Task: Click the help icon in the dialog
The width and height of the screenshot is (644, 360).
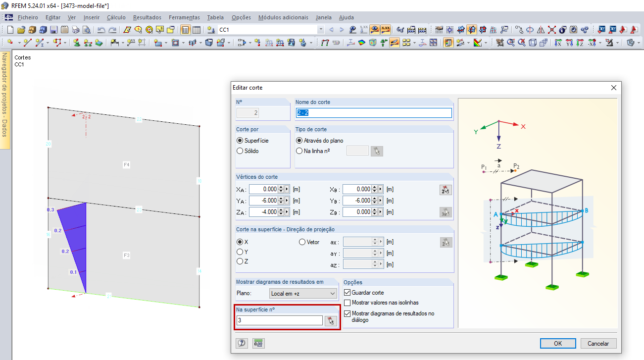Action: click(242, 343)
